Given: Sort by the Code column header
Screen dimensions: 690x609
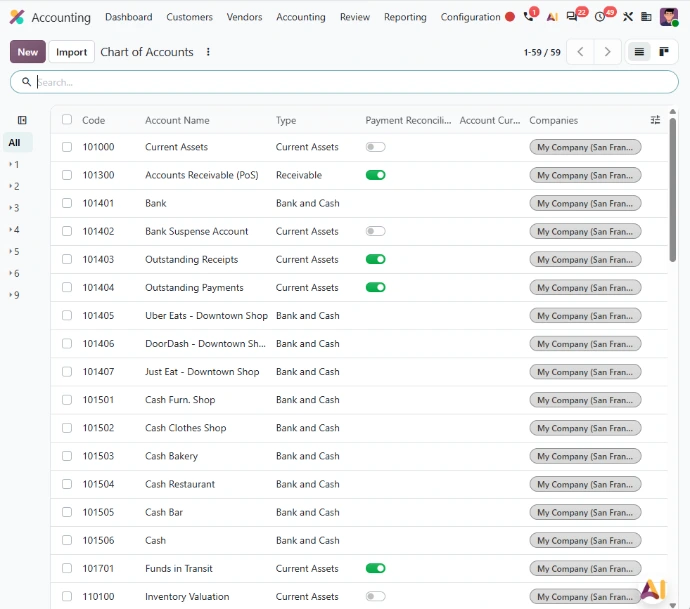Looking at the screenshot, I should [x=94, y=120].
